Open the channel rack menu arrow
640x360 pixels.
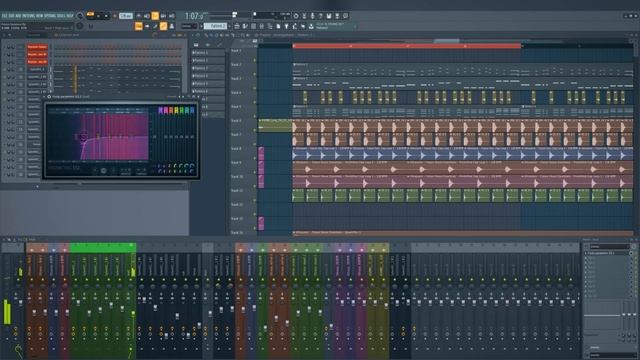[x=4, y=35]
